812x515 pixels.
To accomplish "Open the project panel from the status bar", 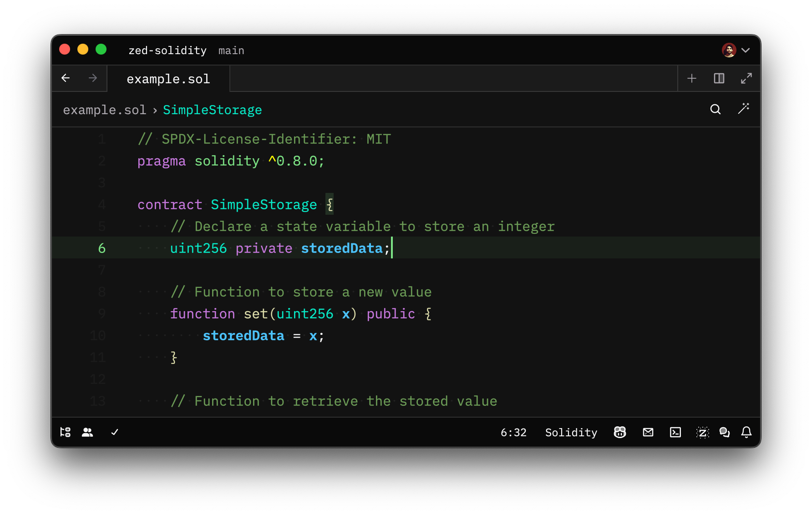I will (65, 432).
